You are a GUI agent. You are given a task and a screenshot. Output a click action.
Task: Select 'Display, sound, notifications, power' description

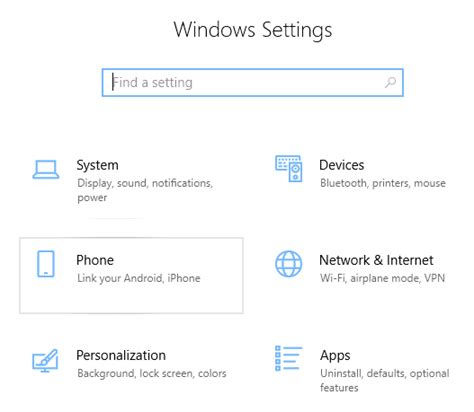pos(145,190)
